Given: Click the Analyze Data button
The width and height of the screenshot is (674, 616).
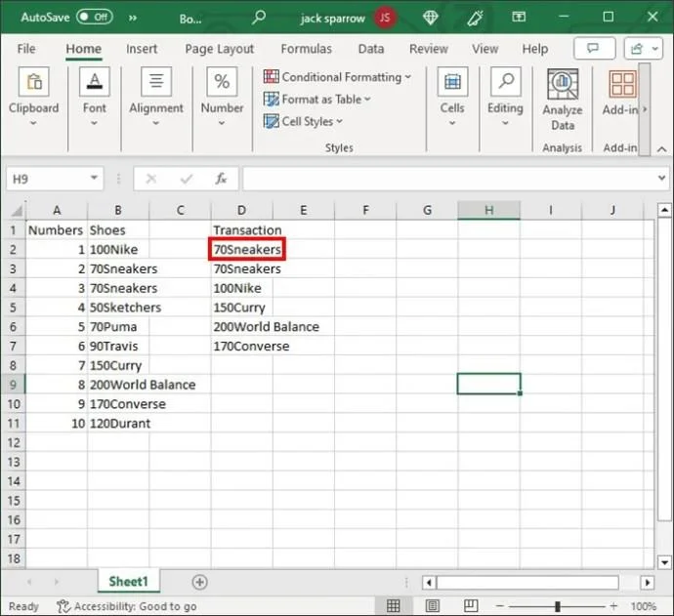Looking at the screenshot, I should pos(563,99).
